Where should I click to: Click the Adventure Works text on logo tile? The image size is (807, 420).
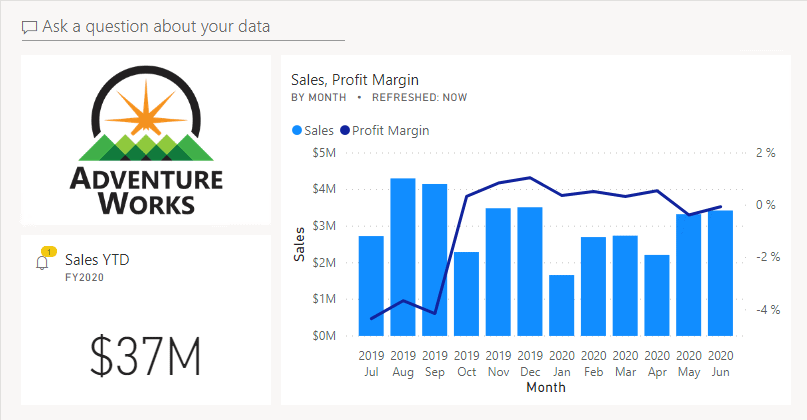(146, 192)
